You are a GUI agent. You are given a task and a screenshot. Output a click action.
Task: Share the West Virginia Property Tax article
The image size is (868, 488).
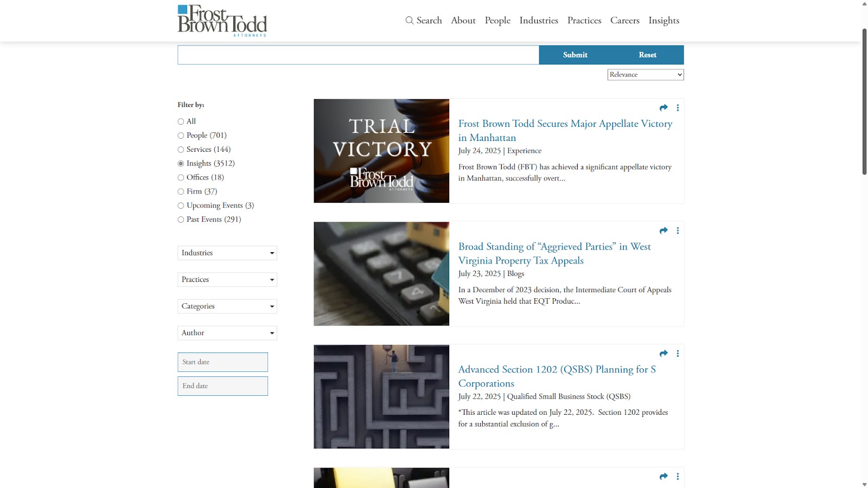pos(663,231)
